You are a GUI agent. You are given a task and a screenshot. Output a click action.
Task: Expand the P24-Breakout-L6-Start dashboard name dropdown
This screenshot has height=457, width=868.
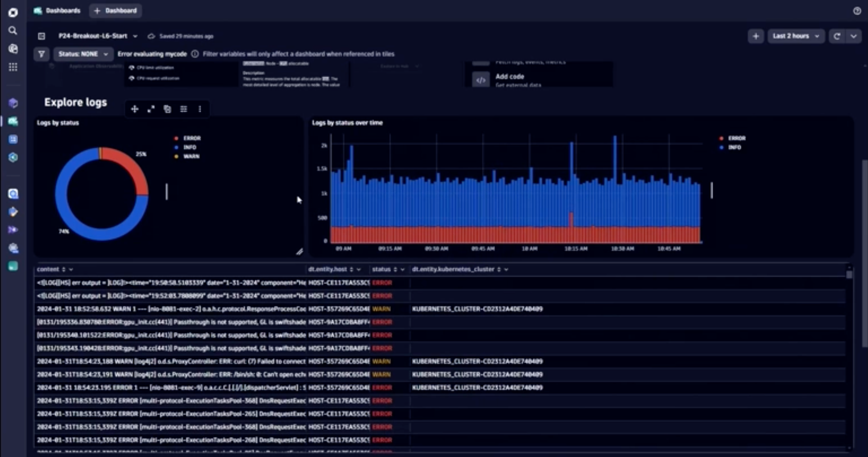click(135, 36)
